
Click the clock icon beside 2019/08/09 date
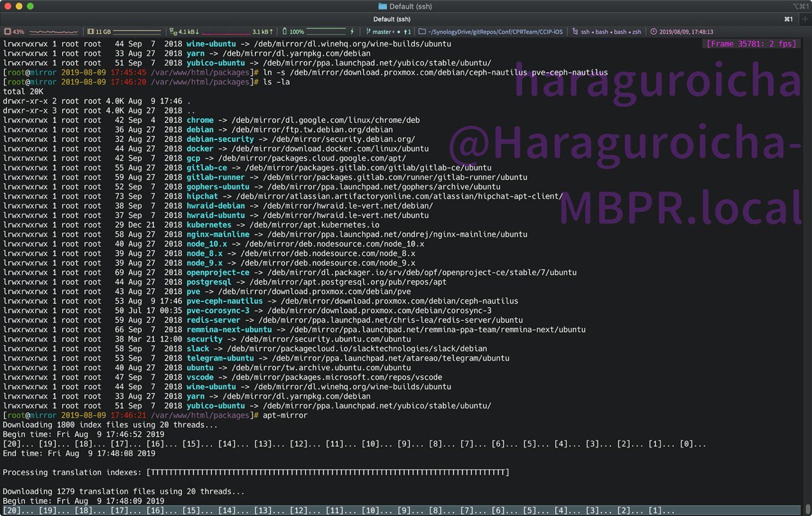[x=654, y=31]
